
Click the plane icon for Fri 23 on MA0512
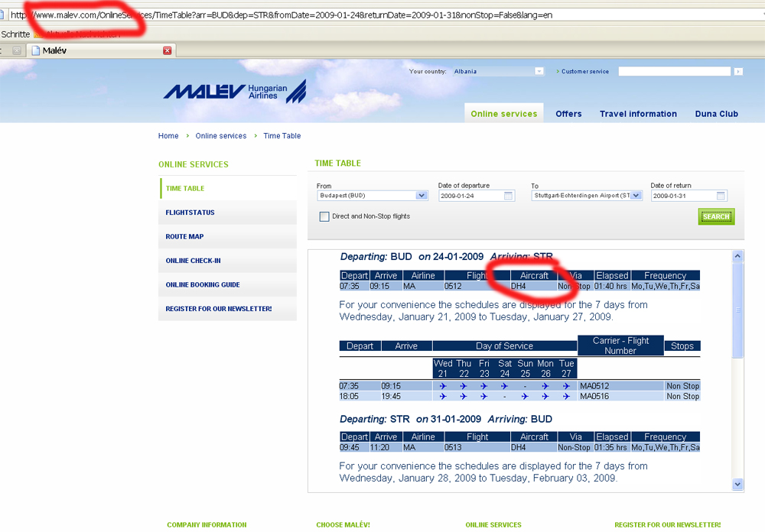tap(483, 386)
